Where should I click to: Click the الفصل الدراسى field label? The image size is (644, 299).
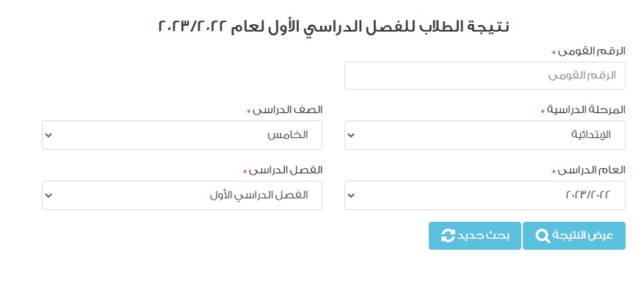coord(286,170)
